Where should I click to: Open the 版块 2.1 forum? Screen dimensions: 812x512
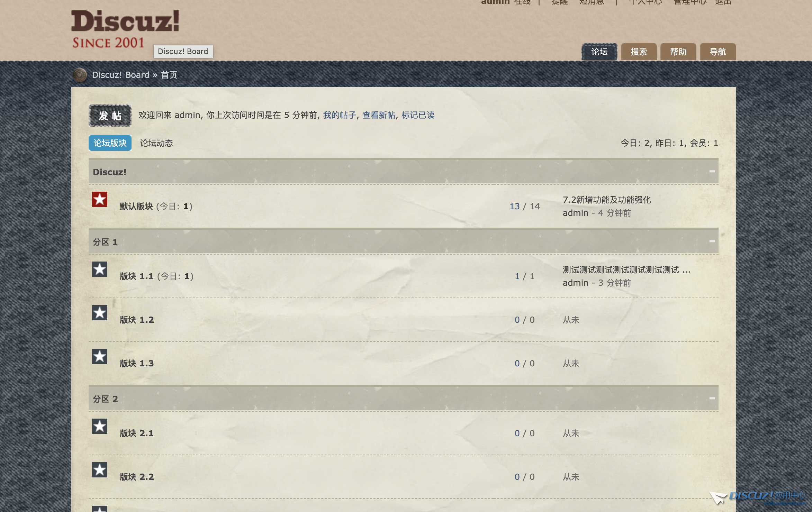click(137, 433)
